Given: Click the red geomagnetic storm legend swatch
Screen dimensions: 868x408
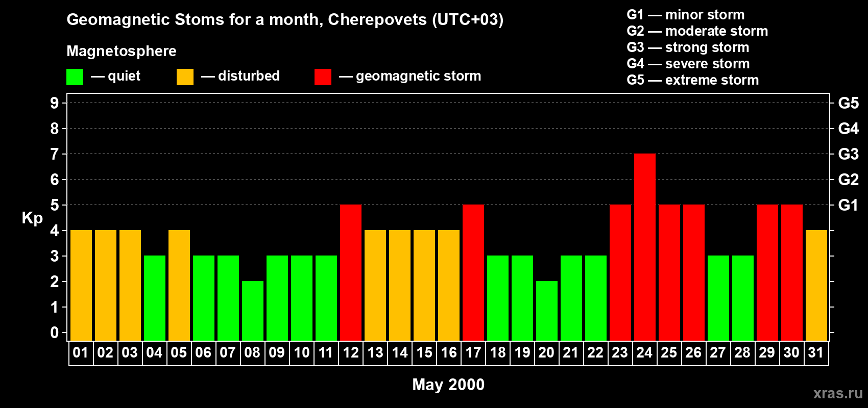Looking at the screenshot, I should point(323,77).
